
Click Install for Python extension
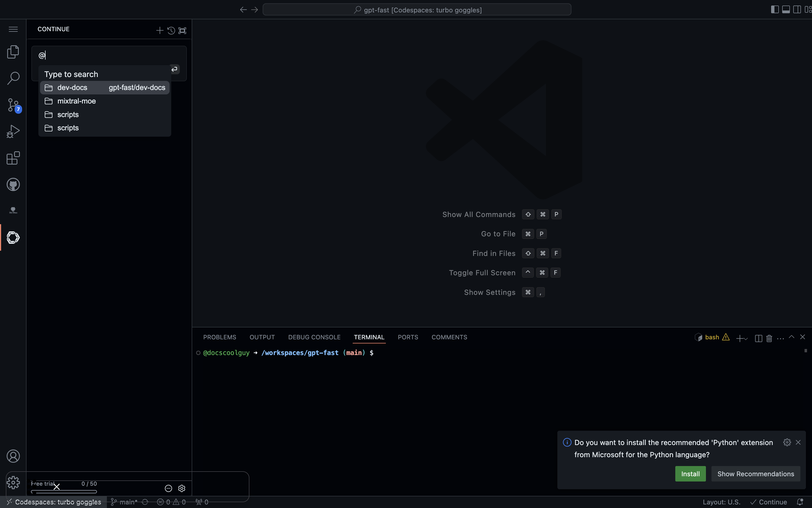click(x=690, y=474)
